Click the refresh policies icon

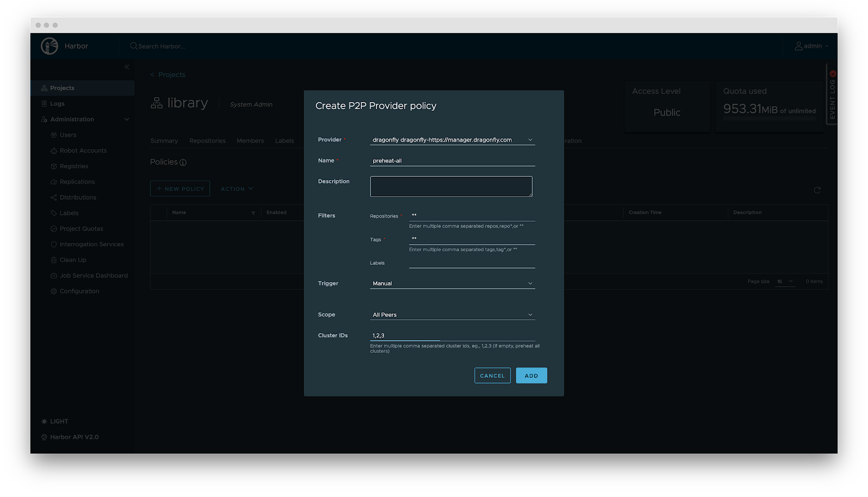pyautogui.click(x=817, y=190)
